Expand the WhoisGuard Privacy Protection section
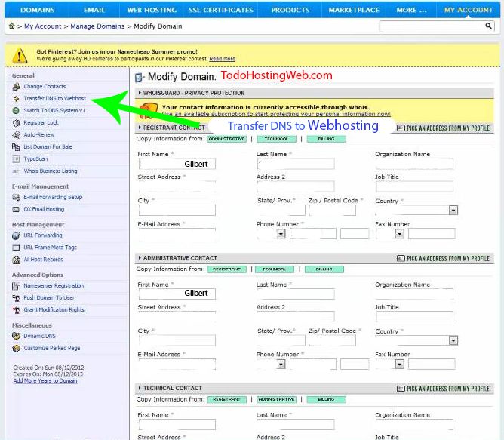 point(140,93)
